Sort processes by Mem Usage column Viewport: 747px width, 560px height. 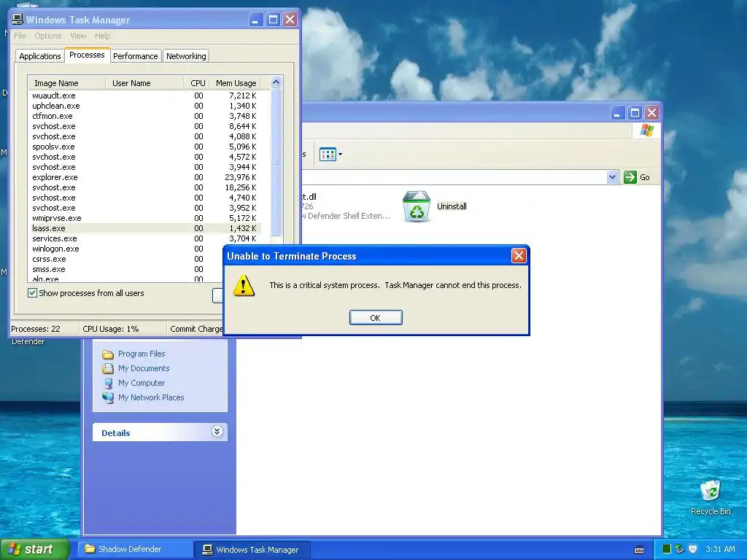236,83
